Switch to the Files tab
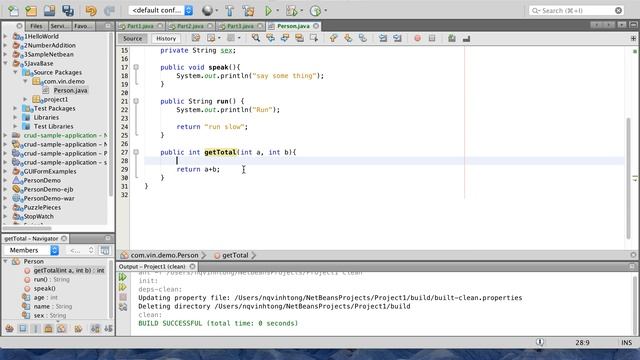This screenshot has height=360, width=640. (x=36, y=26)
